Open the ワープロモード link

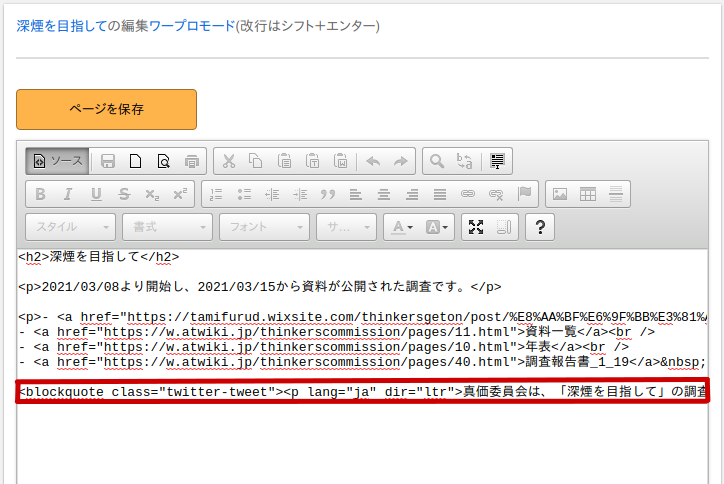click(x=192, y=26)
